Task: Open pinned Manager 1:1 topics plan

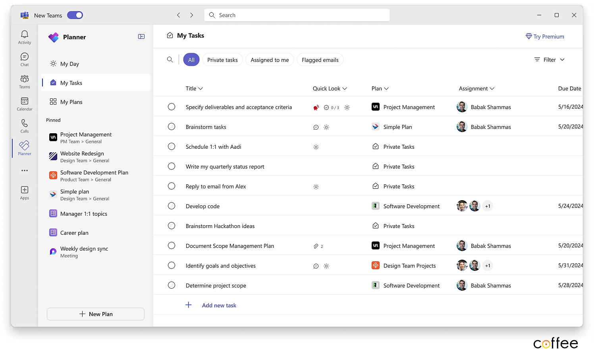Action: click(x=96, y=214)
